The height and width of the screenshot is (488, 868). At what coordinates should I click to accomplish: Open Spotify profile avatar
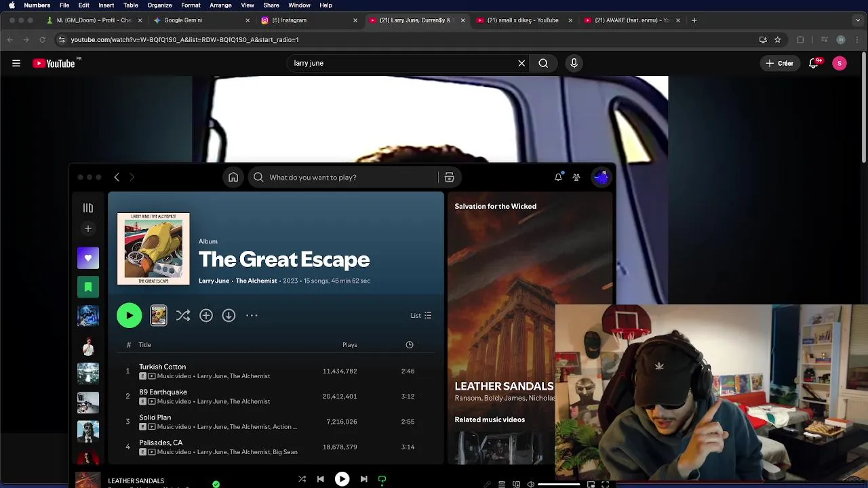(x=601, y=178)
